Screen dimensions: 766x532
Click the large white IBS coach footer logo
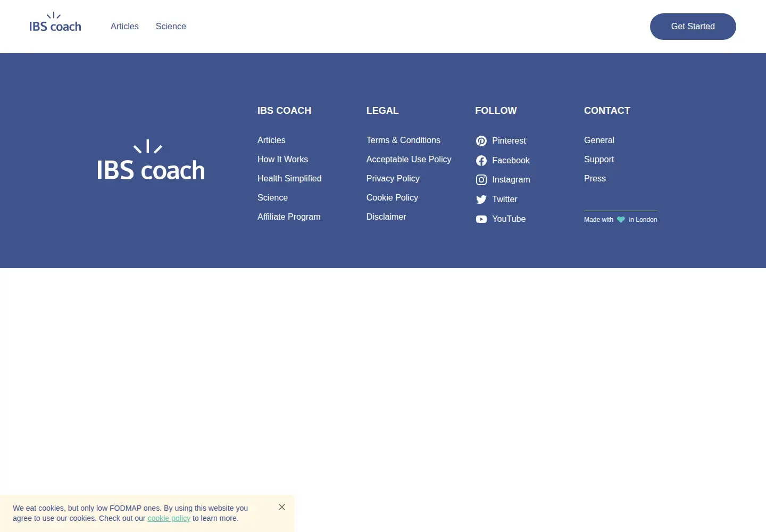tap(151, 160)
